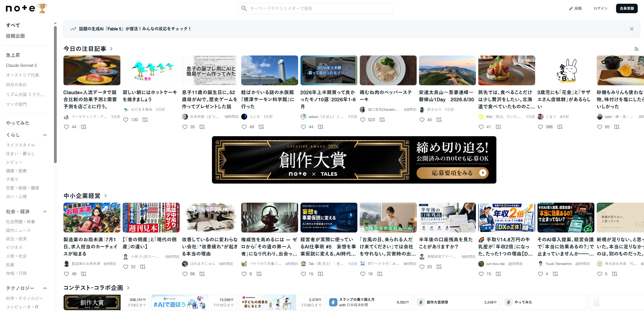Expand 中小企業経営 section chevron
644x313 pixels.
(105, 196)
